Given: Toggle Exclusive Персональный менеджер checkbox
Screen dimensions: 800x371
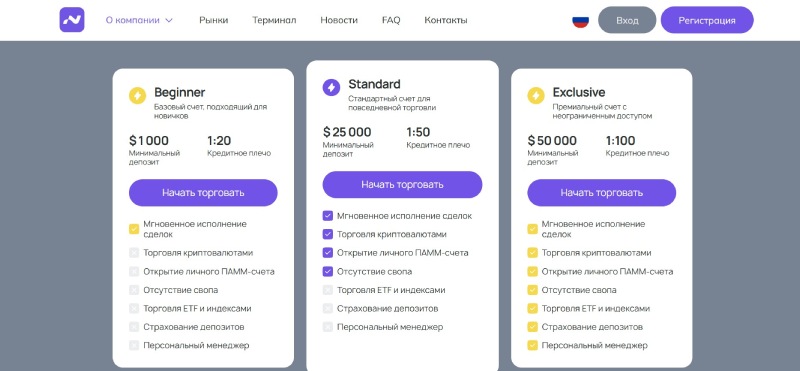Looking at the screenshot, I should (x=532, y=345).
